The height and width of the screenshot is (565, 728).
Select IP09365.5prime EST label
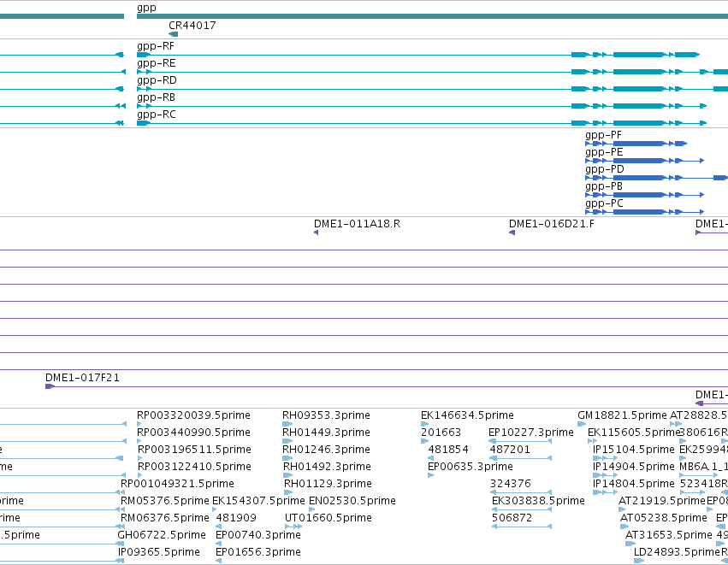pos(159,552)
